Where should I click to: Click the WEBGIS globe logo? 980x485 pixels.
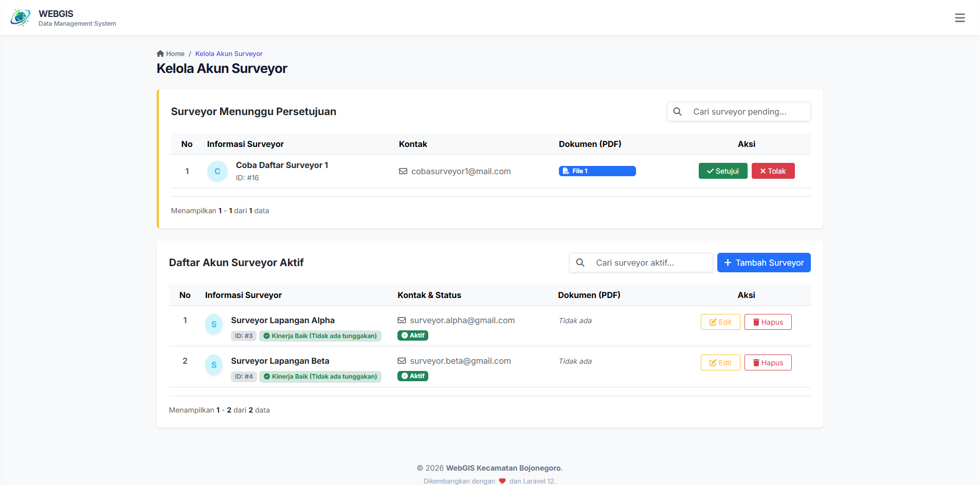pos(20,17)
